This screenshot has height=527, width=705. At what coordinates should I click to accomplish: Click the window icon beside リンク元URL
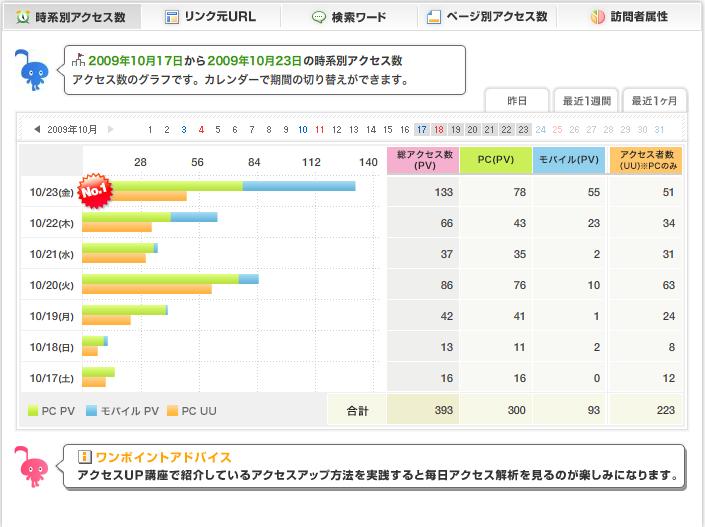coord(172,17)
